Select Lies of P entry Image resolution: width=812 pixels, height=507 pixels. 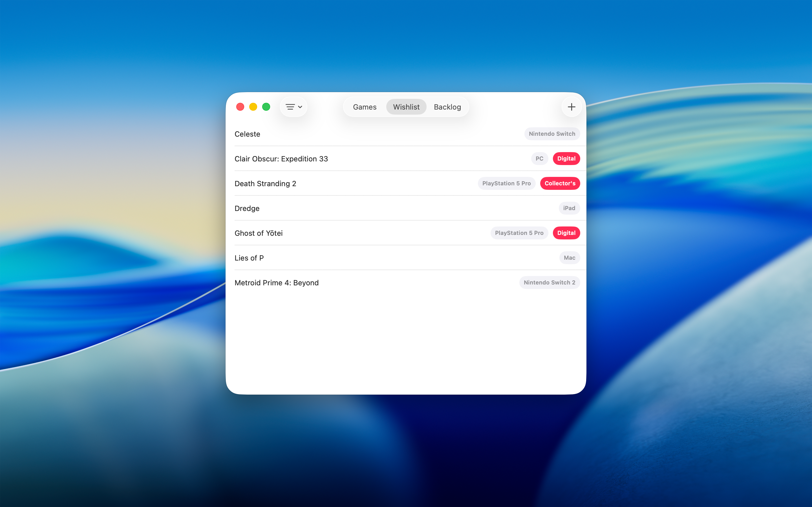[249, 258]
